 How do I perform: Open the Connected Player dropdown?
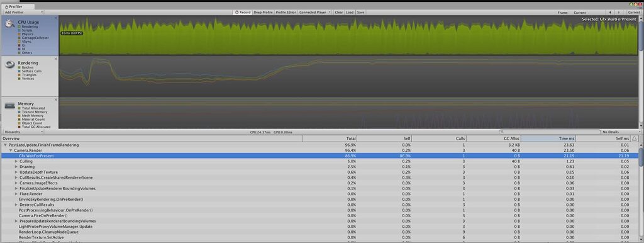click(314, 13)
